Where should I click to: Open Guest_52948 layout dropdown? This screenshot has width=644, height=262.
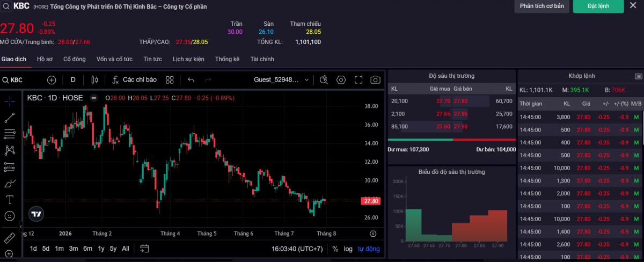point(282,80)
